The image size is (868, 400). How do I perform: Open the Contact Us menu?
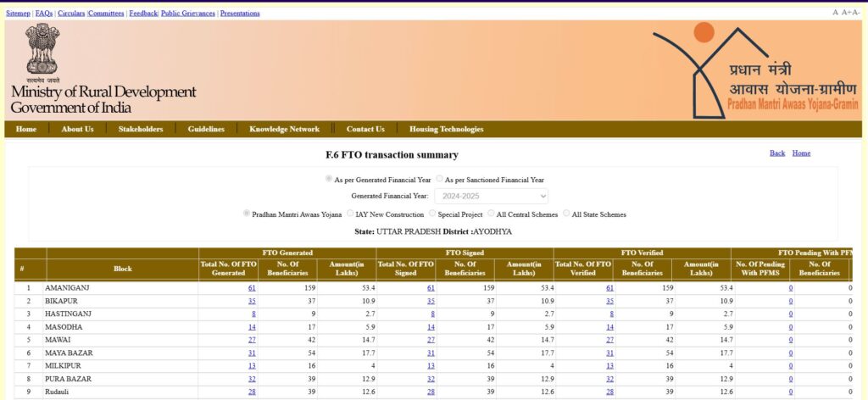pyautogui.click(x=365, y=129)
